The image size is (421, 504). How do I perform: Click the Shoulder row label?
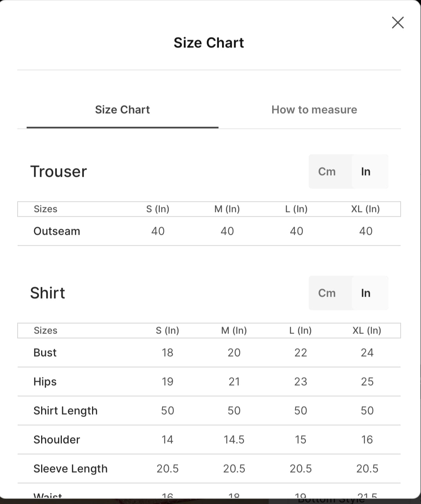tap(57, 439)
